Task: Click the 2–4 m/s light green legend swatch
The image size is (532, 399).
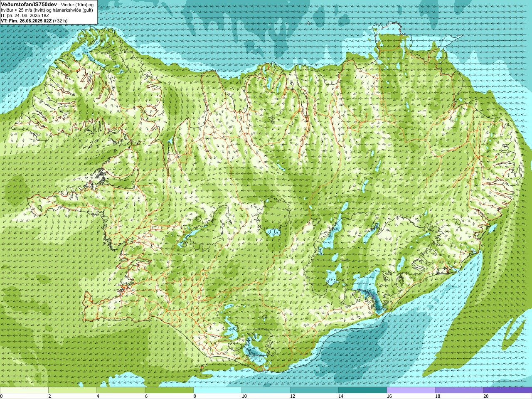Action: [x=72, y=390]
